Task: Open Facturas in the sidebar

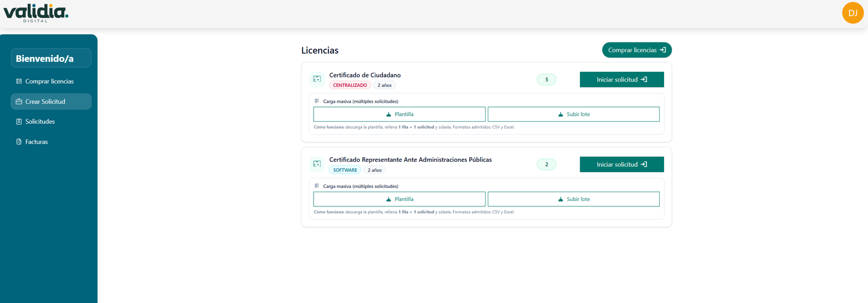Action: point(51,142)
